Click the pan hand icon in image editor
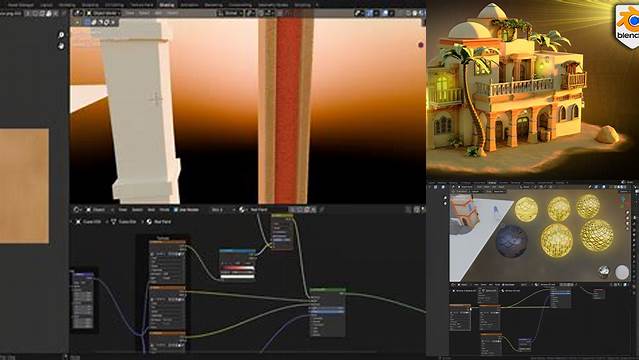 point(61,46)
